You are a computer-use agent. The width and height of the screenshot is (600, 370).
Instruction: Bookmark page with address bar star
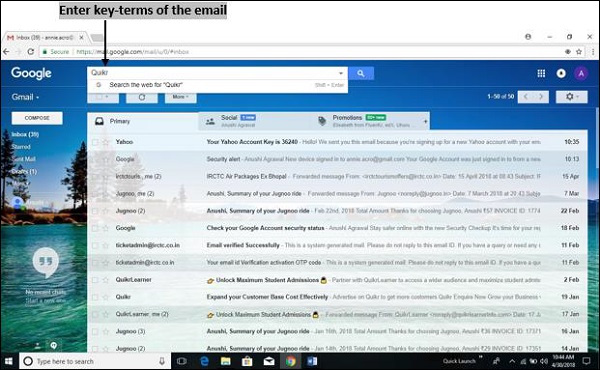(x=579, y=52)
